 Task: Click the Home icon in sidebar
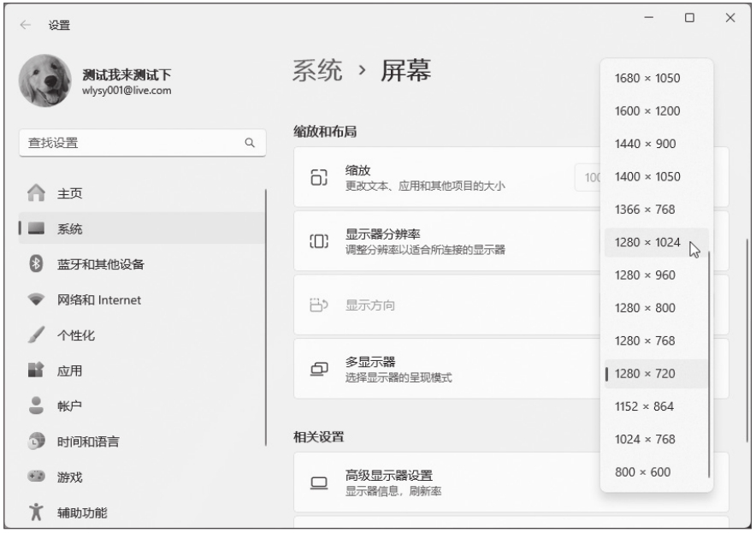coord(35,193)
